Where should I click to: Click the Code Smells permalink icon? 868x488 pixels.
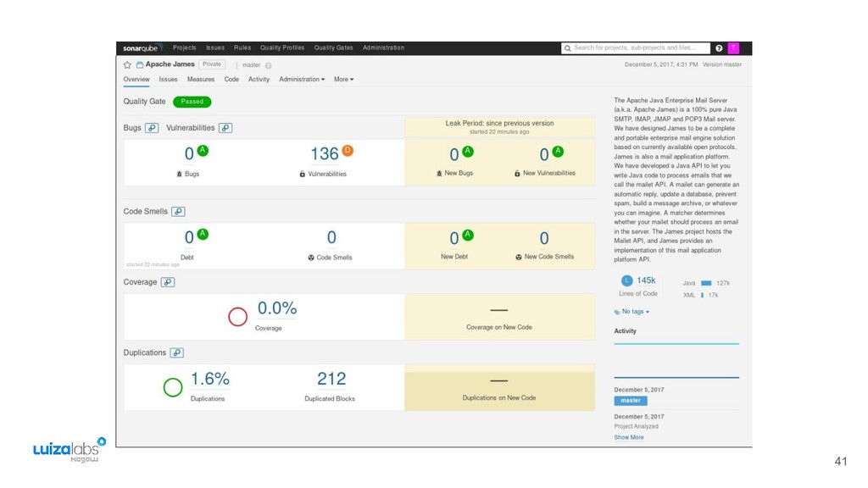point(178,211)
